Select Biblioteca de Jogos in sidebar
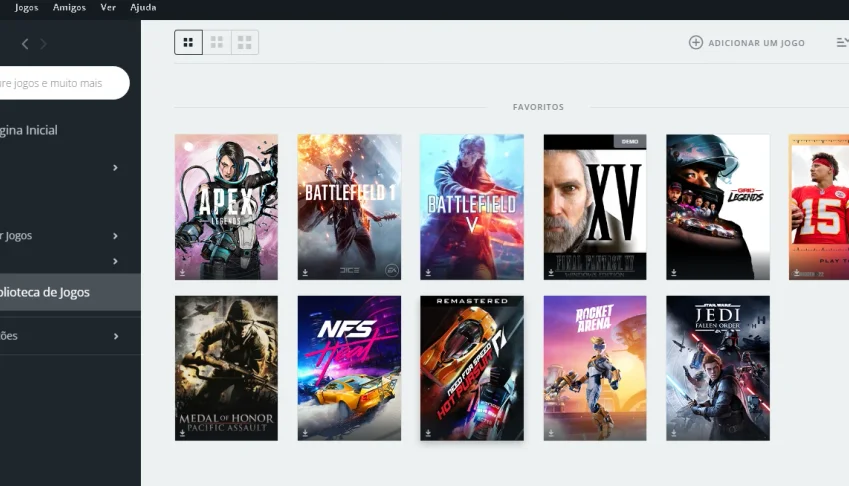 click(x=70, y=292)
